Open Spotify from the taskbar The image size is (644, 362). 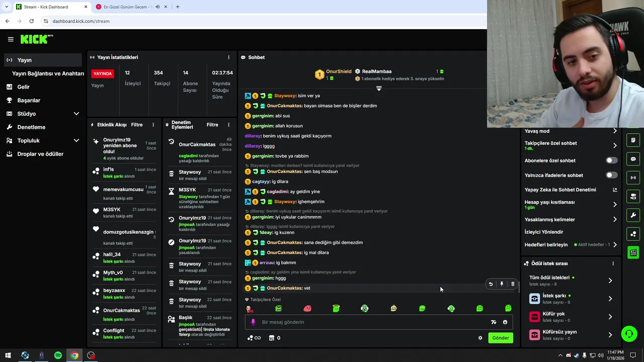click(58, 355)
